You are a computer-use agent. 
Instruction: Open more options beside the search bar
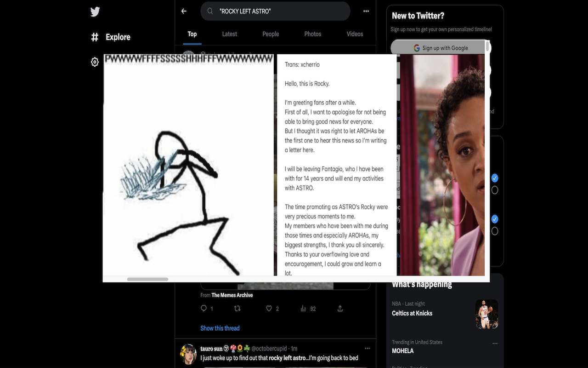tap(366, 11)
